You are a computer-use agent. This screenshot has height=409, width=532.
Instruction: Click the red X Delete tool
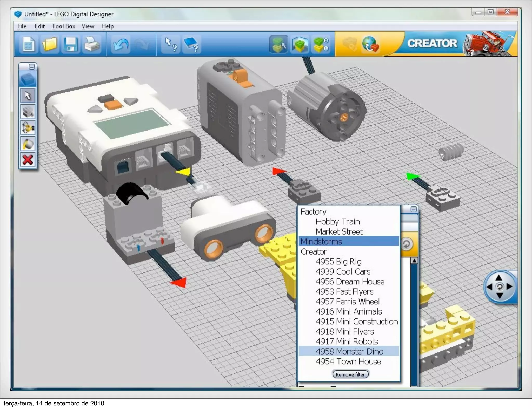point(28,160)
